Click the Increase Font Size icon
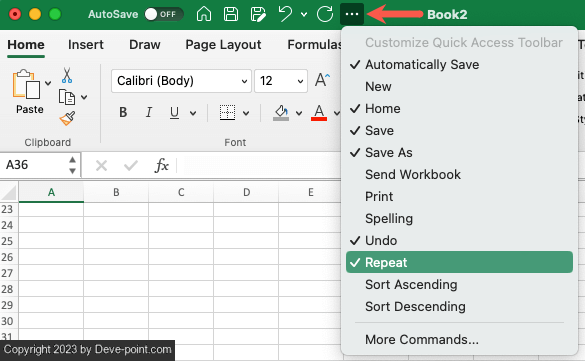 coord(322,80)
